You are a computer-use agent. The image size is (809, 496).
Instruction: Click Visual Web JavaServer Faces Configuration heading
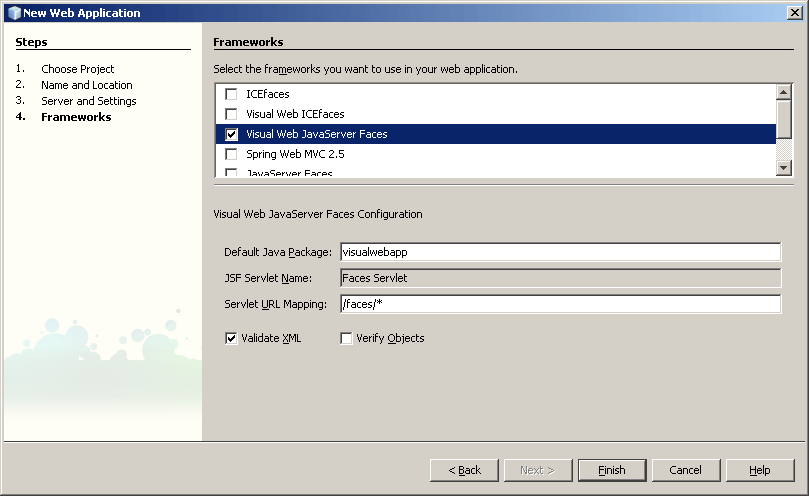pos(318,214)
